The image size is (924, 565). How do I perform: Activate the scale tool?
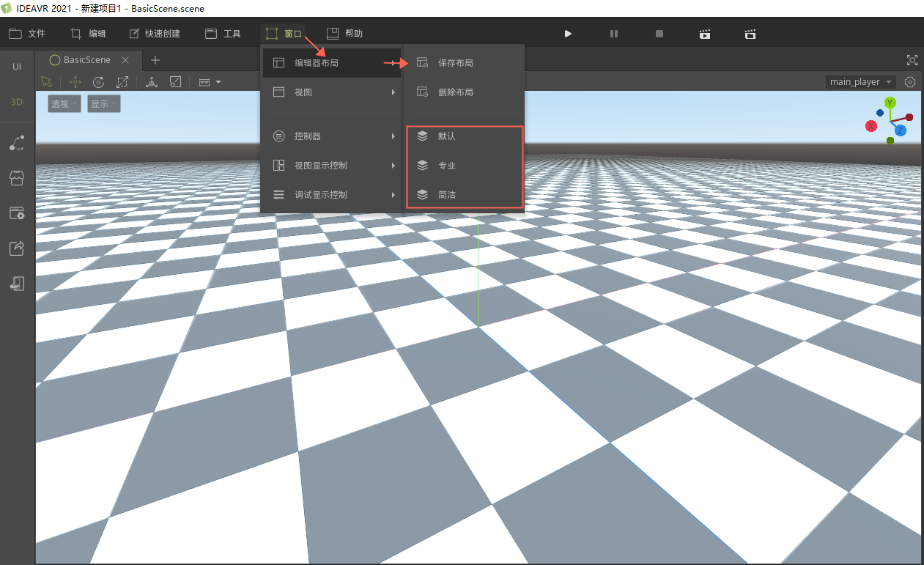(122, 82)
